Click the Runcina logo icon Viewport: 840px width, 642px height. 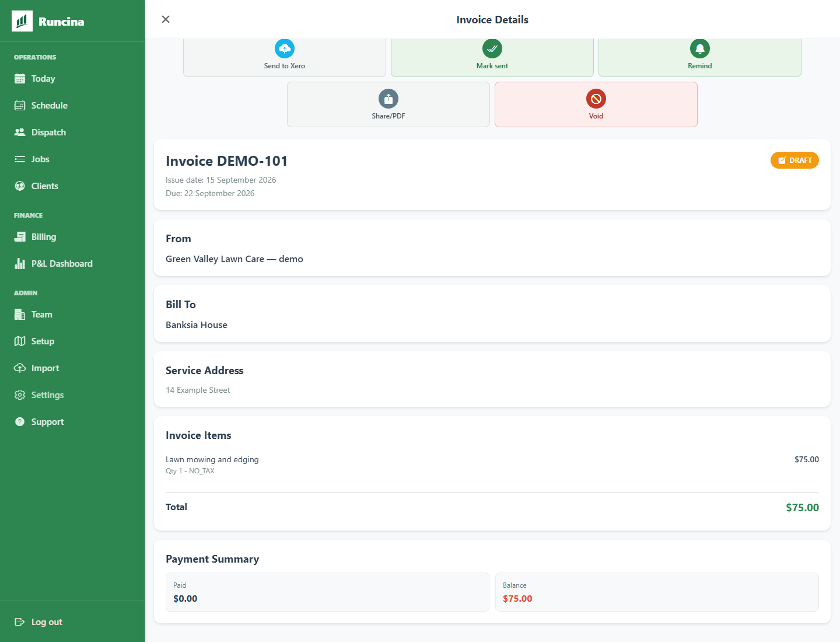point(22,21)
